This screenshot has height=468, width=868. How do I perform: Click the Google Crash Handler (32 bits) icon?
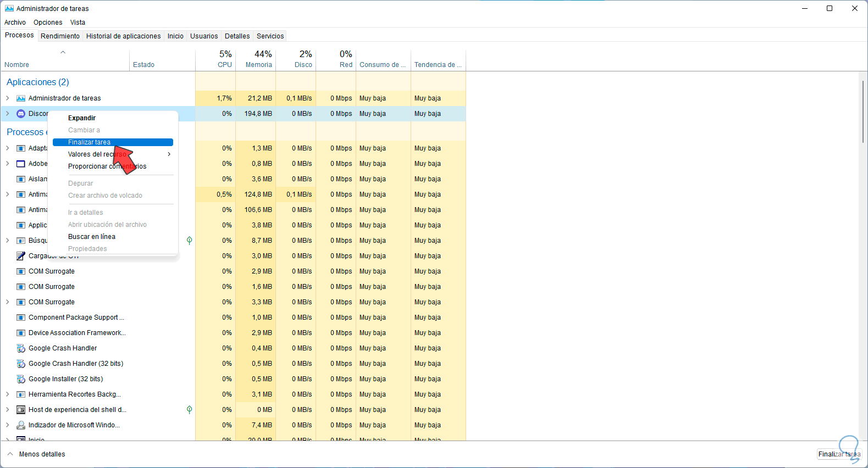pos(21,364)
